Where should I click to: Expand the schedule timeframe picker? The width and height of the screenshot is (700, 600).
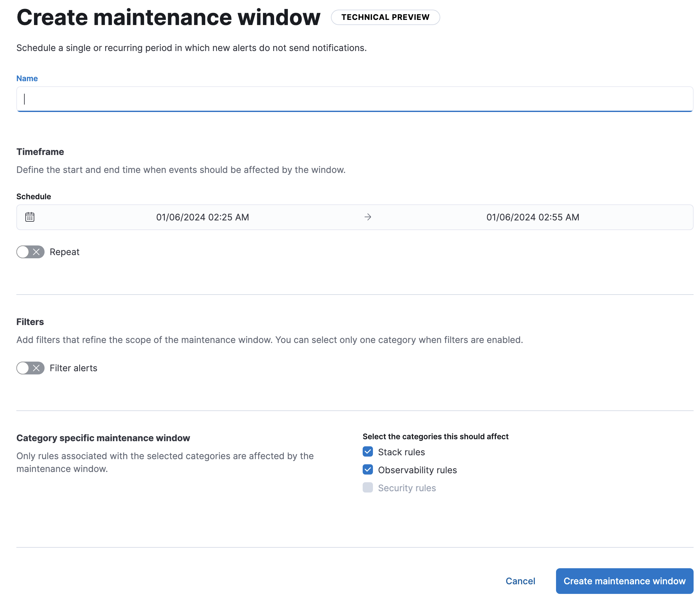click(354, 217)
